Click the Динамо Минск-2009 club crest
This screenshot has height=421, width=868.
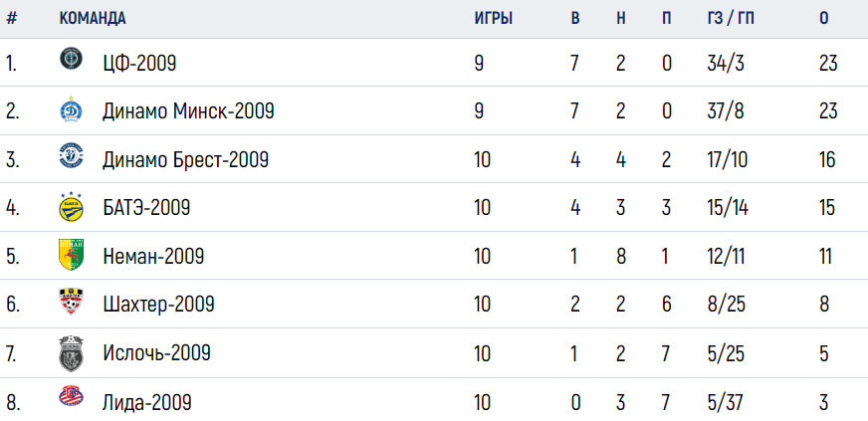pos(71,109)
